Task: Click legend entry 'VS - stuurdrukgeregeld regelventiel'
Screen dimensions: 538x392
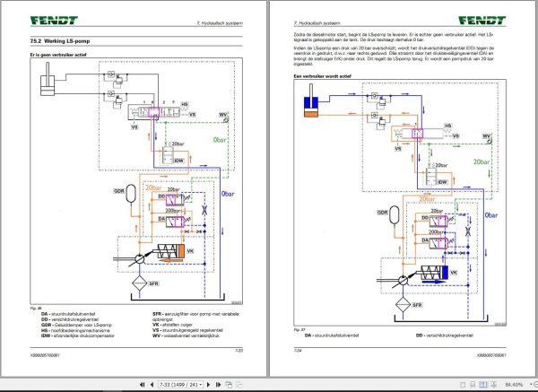Action: (x=187, y=330)
